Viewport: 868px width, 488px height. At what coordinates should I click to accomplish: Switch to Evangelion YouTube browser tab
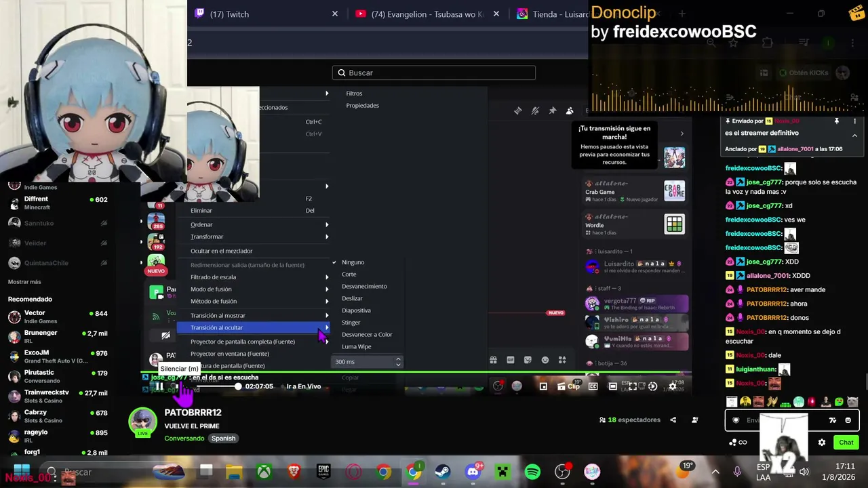pos(427,14)
